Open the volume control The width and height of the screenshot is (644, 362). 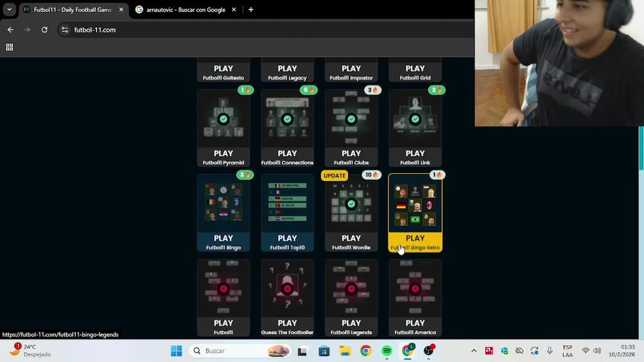597,351
